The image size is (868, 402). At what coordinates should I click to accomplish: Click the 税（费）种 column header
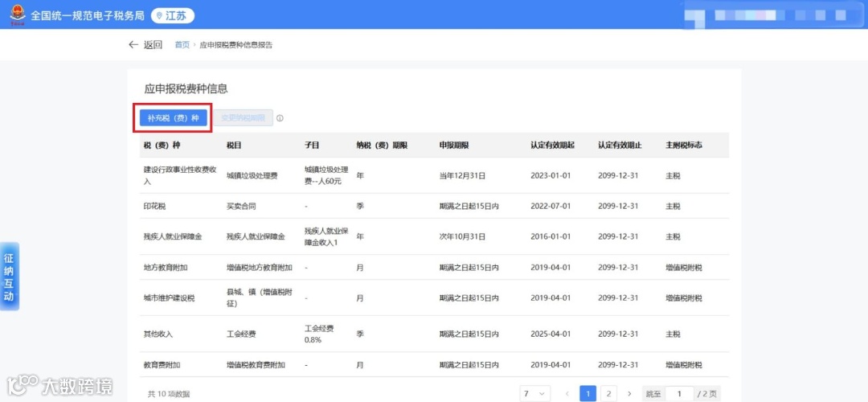pyautogui.click(x=162, y=145)
